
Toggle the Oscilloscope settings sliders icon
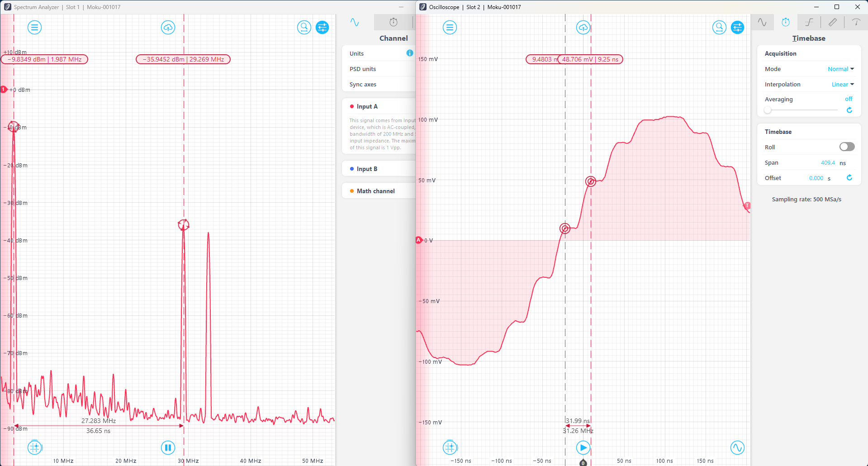[737, 28]
